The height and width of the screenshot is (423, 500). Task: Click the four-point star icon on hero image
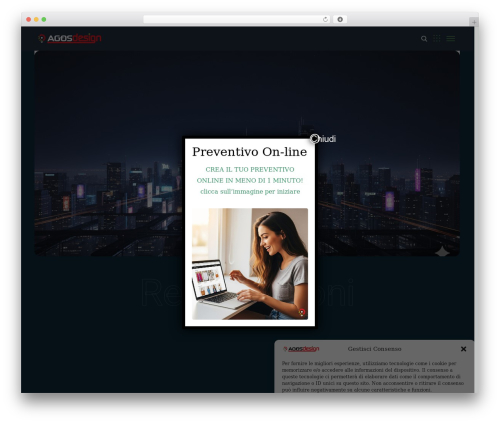pos(443,252)
